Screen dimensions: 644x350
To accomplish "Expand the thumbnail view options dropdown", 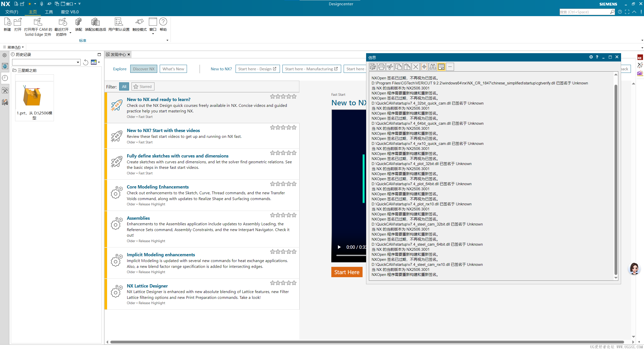I will 99,62.
